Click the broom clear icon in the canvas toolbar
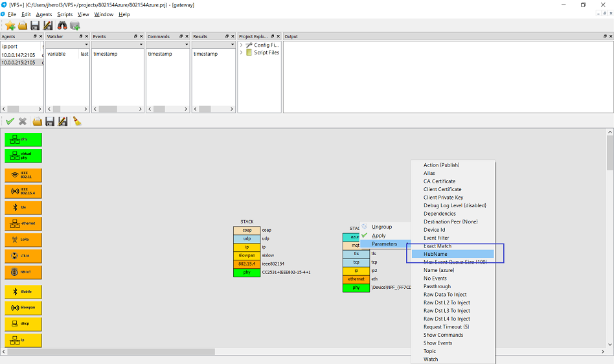Image resolution: width=614 pixels, height=364 pixels. (76, 121)
